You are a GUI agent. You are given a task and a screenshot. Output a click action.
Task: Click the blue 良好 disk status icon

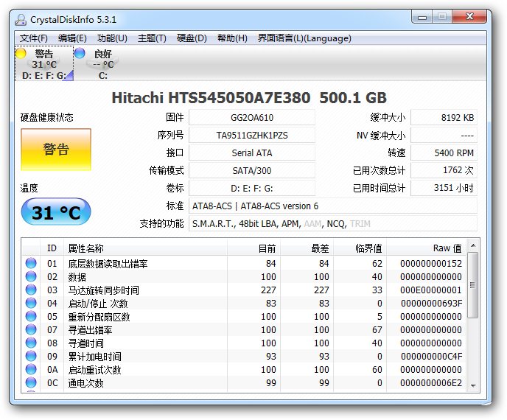80,53
